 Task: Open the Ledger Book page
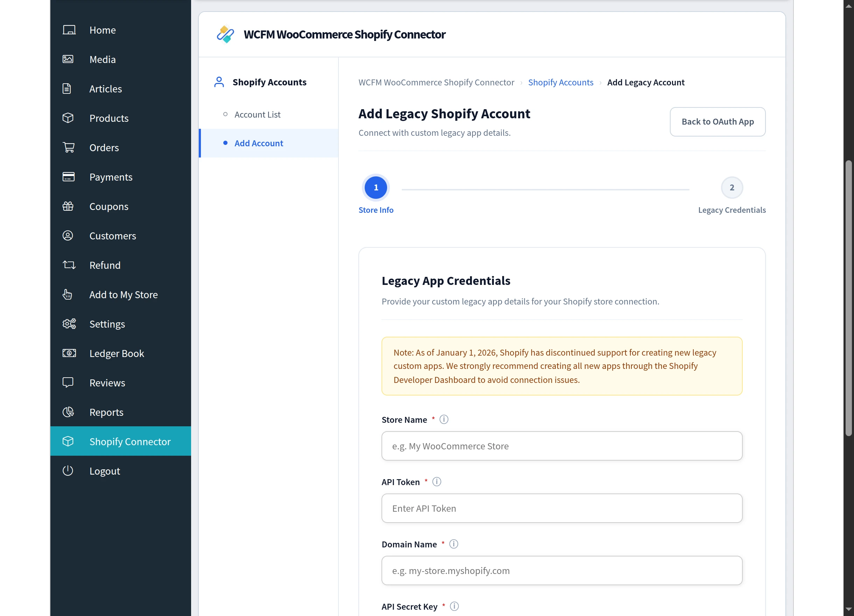pos(120,353)
